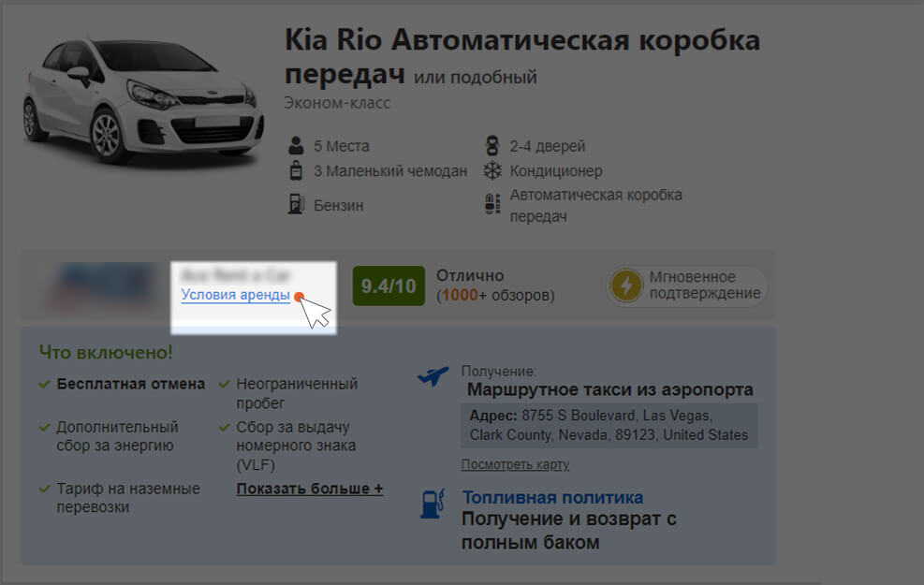The height and width of the screenshot is (585, 924).
Task: Click the Топливная политика heading
Action: pos(552,497)
